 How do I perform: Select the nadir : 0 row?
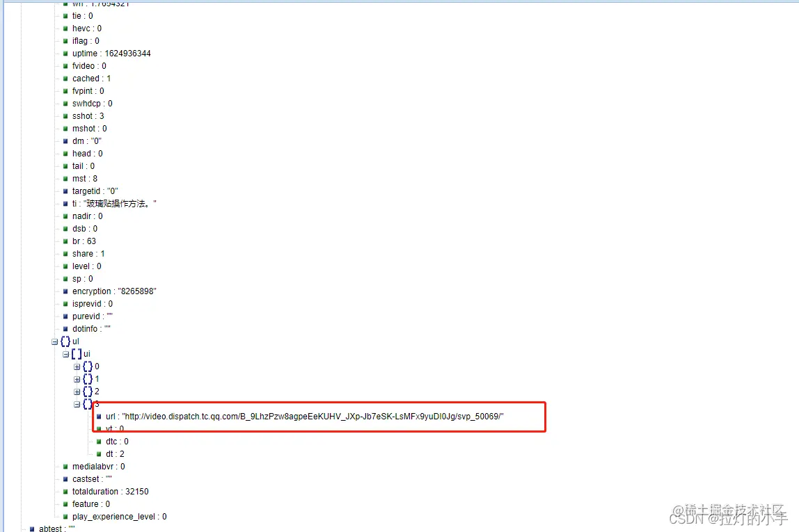87,216
